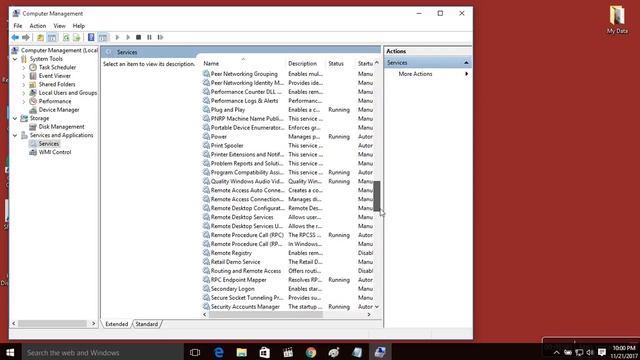Click the Refresh toolbar icon
Screen dimensions: 640x360
66,38
